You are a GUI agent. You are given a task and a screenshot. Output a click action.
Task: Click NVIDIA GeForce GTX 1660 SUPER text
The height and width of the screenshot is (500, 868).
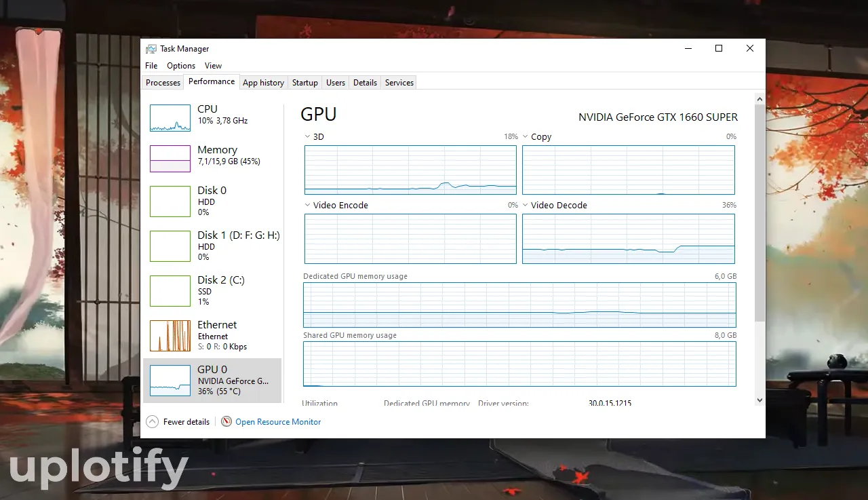click(x=658, y=117)
